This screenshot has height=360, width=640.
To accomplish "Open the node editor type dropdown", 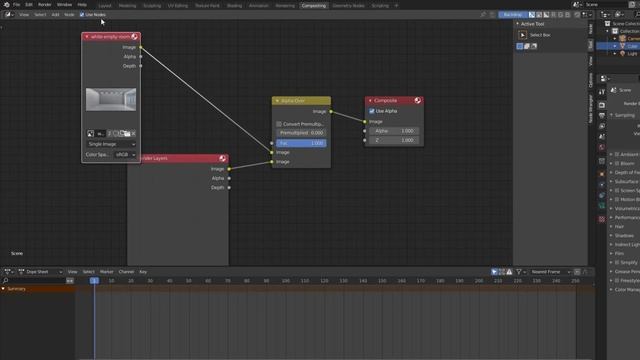I will pyautogui.click(x=9, y=15).
